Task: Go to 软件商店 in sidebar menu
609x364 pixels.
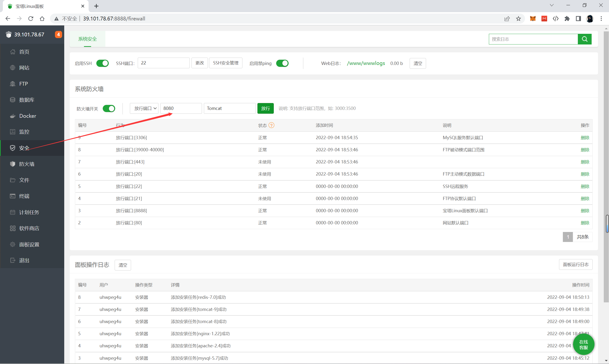Action: [x=29, y=228]
